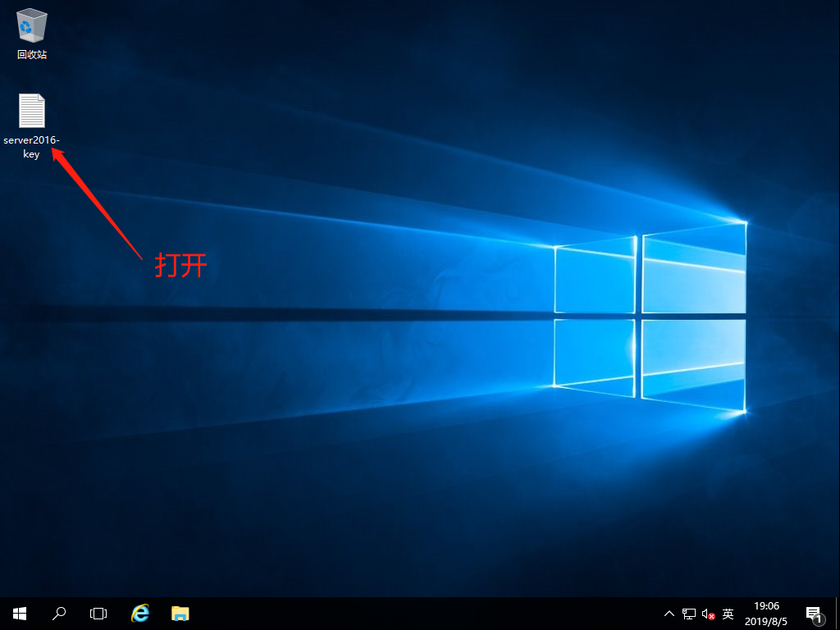Show hidden system tray icons

(x=669, y=614)
